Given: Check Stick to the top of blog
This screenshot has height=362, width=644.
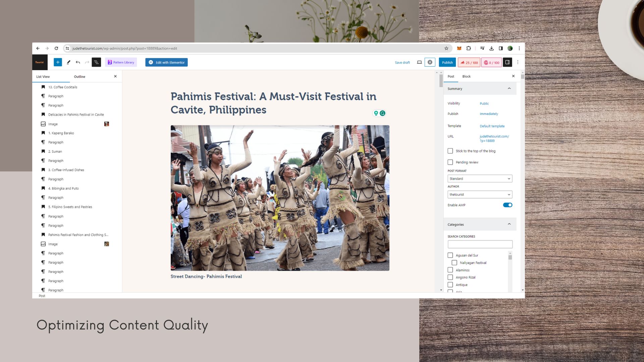Looking at the screenshot, I should (450, 151).
